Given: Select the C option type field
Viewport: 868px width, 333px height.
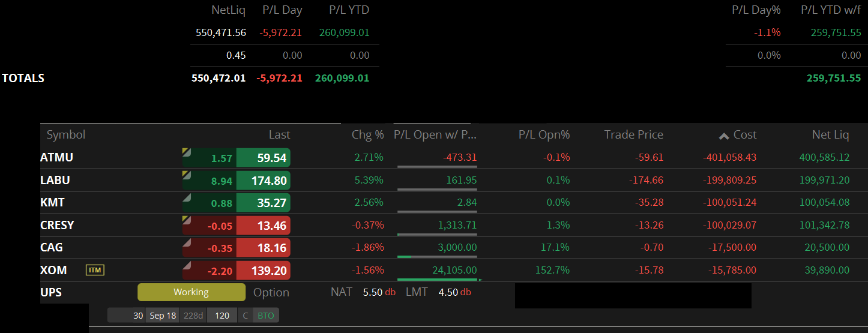Looking at the screenshot, I should point(246,316).
